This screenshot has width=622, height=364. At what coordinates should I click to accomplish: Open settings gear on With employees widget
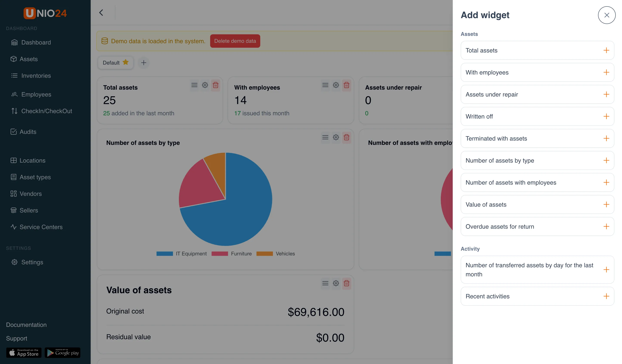click(x=336, y=85)
